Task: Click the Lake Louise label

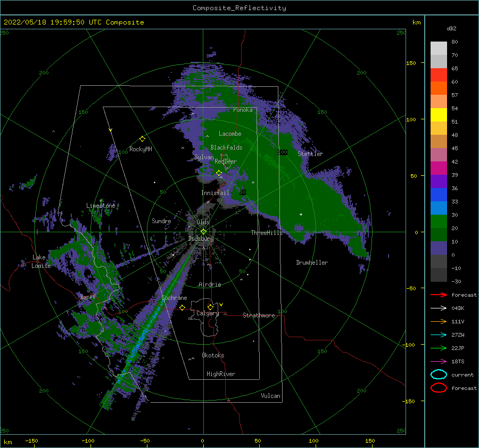Action: click(41, 262)
